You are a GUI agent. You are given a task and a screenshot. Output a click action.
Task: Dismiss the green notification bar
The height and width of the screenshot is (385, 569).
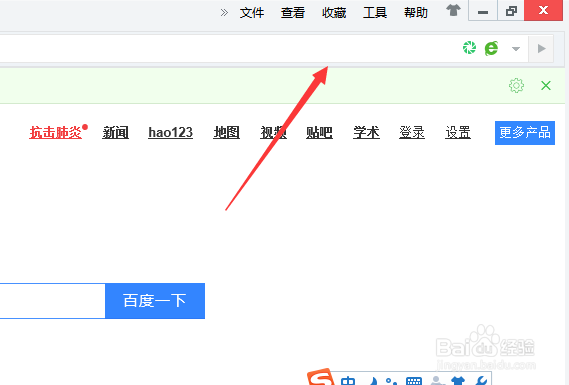click(545, 86)
